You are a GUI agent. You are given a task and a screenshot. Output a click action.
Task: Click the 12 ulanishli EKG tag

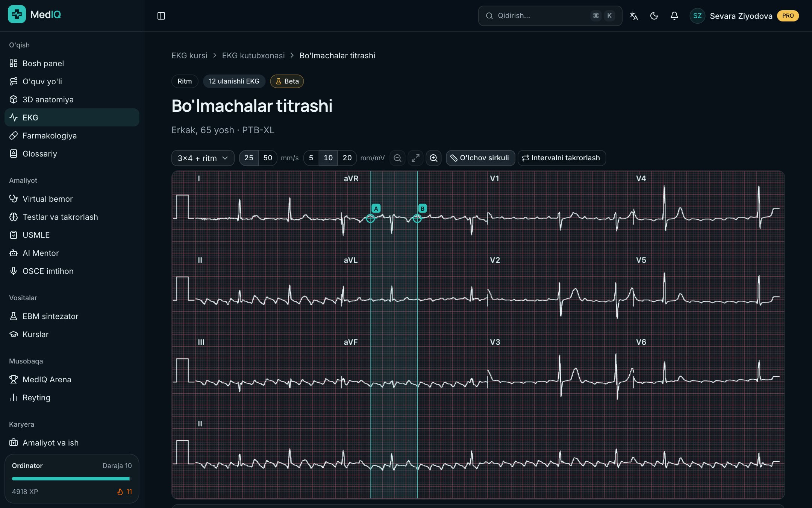[x=234, y=81]
